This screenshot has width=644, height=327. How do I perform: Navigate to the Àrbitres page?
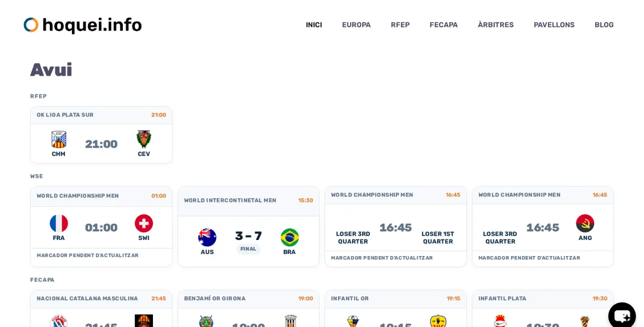[496, 25]
